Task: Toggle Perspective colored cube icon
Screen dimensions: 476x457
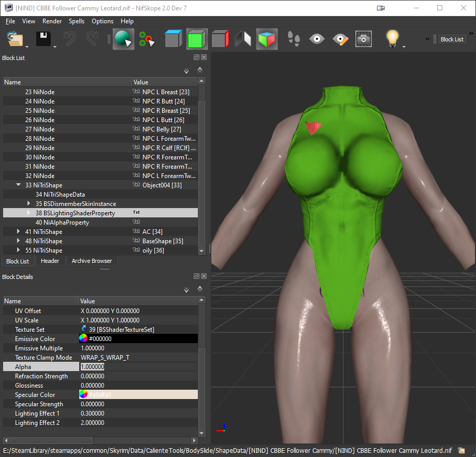Action: [267, 39]
